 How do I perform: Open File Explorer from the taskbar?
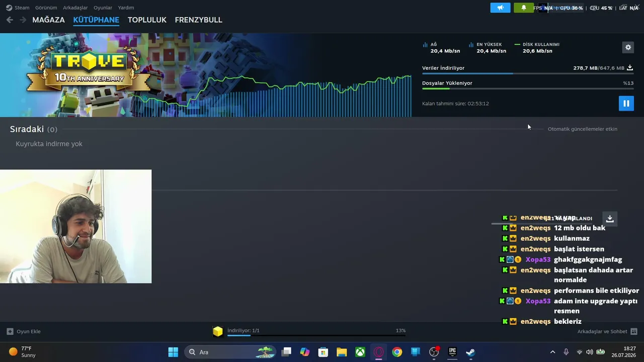[x=342, y=352]
